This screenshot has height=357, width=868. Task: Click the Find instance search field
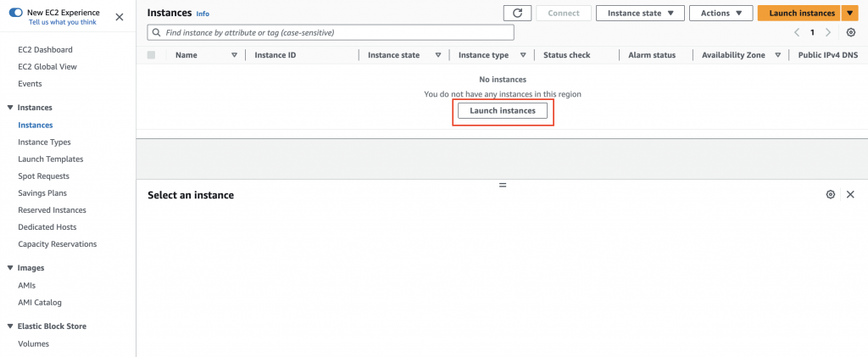point(331,33)
